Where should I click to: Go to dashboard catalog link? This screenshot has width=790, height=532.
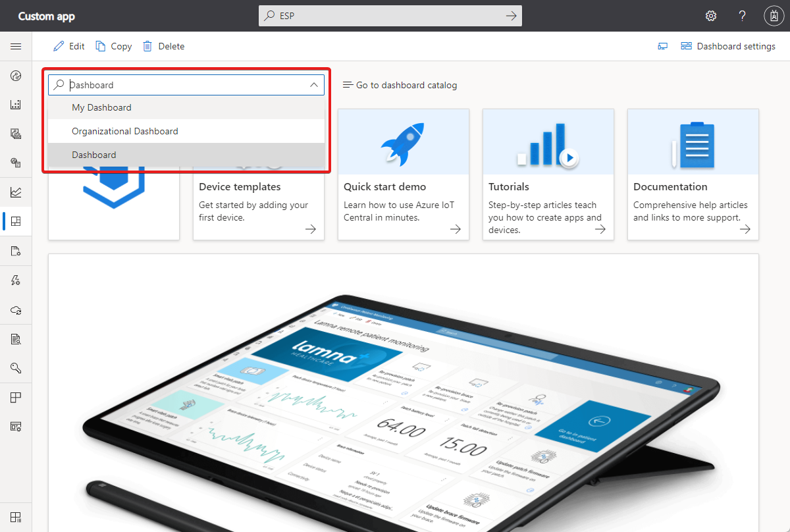pyautogui.click(x=400, y=85)
